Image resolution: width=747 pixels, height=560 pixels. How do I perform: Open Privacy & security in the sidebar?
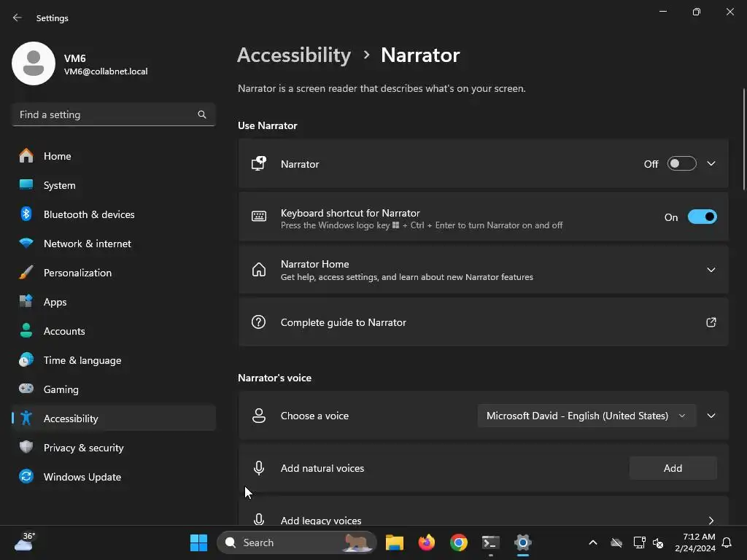(113, 448)
